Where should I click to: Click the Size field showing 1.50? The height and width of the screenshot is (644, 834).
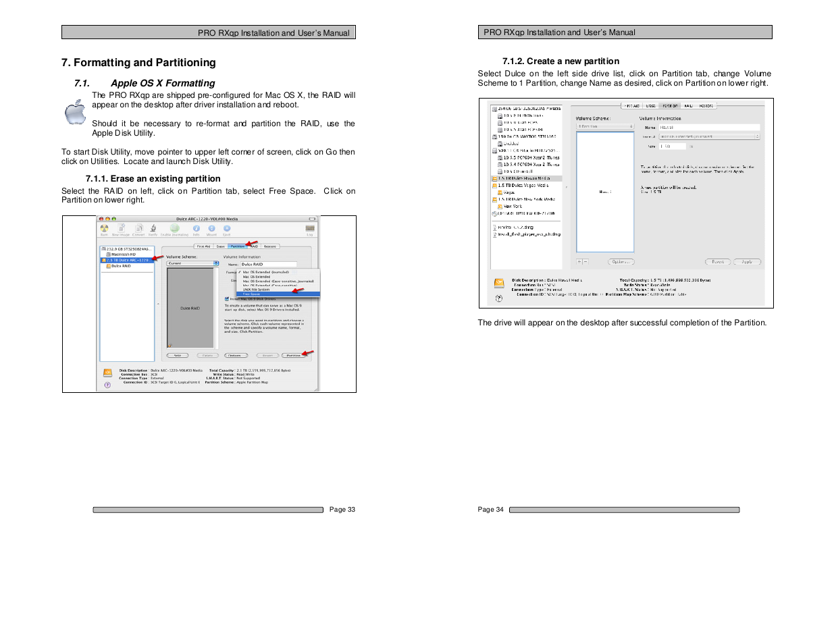(x=673, y=146)
